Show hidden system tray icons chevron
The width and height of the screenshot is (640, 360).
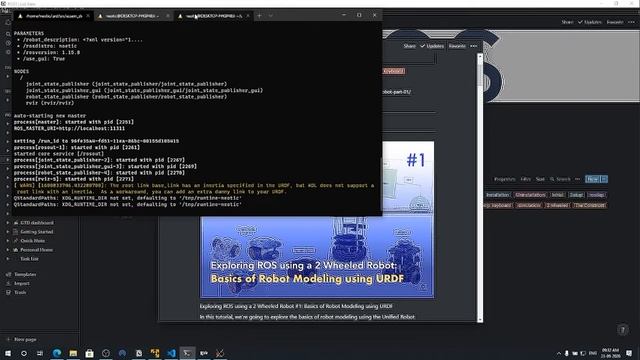[559, 353]
